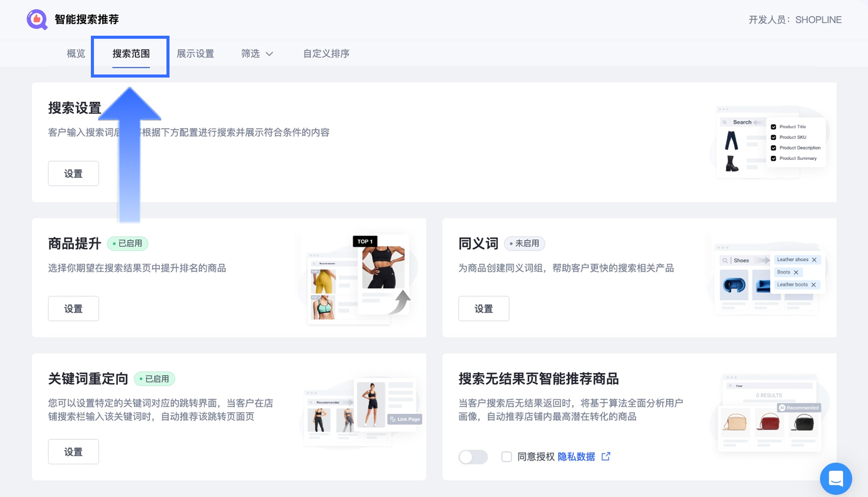This screenshot has width=868, height=497.
Task: Click the 智能搜索推荐 app logo icon
Action: (37, 19)
